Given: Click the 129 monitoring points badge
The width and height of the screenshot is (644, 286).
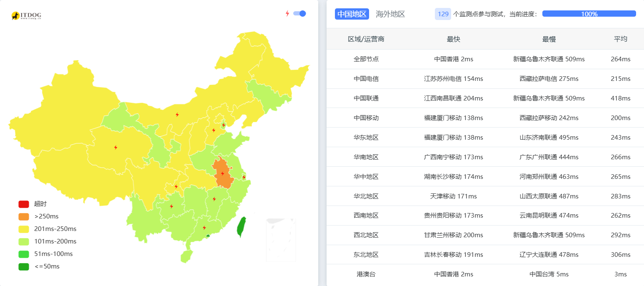Looking at the screenshot, I should (x=443, y=14).
